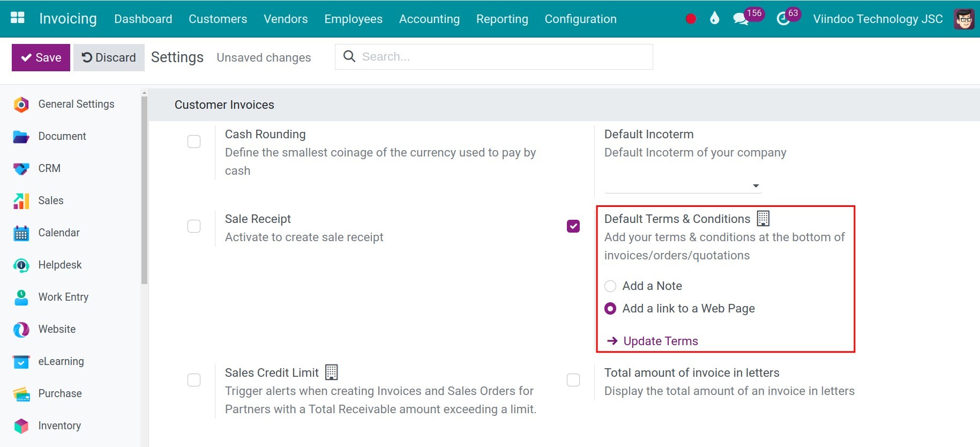This screenshot has width=980, height=447.
Task: Open the messages chat icon with 156 badge
Action: click(740, 19)
